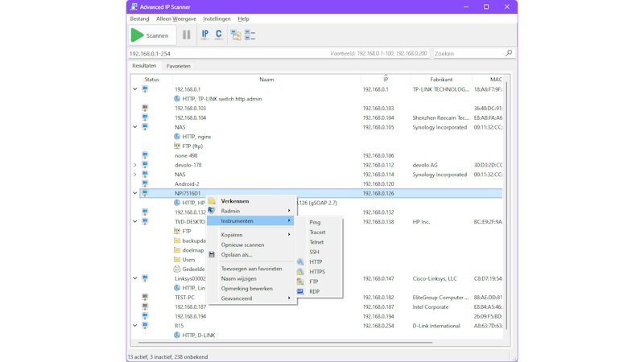Click the computer icon of none-498 row

[145, 155]
